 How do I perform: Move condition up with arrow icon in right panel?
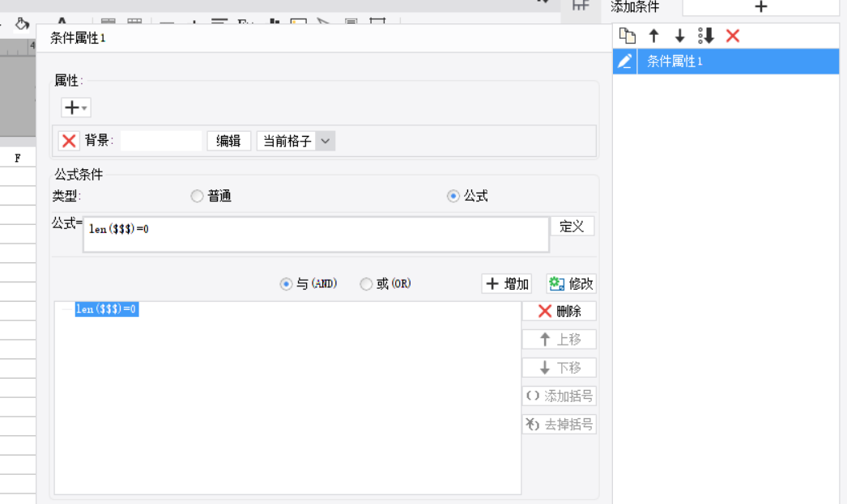tap(653, 36)
